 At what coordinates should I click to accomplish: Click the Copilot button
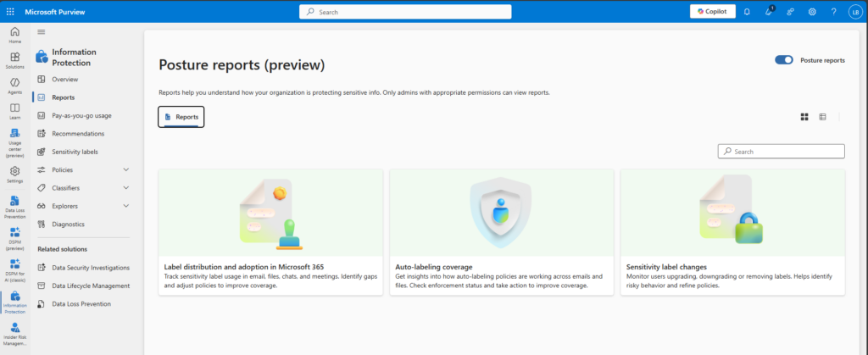(x=712, y=12)
